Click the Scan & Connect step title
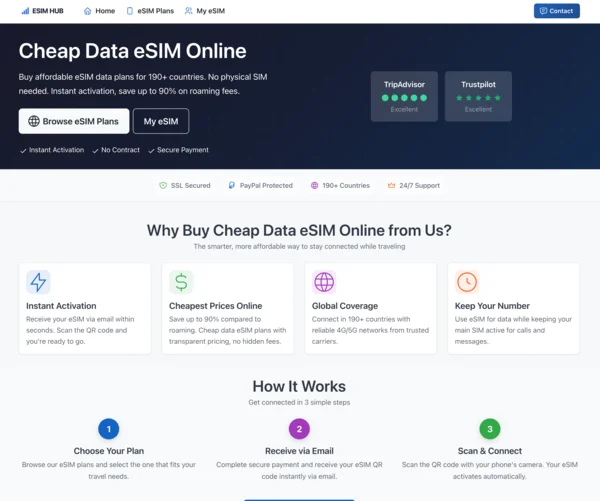The height and width of the screenshot is (501, 600). [x=490, y=451]
